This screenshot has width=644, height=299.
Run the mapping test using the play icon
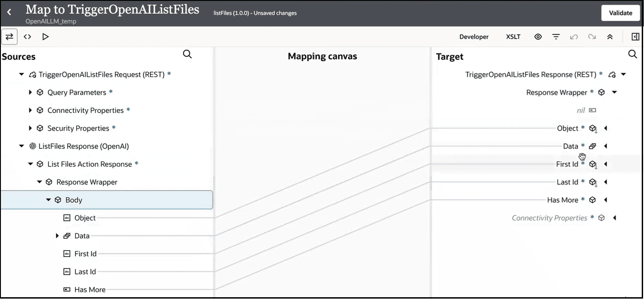(x=45, y=37)
